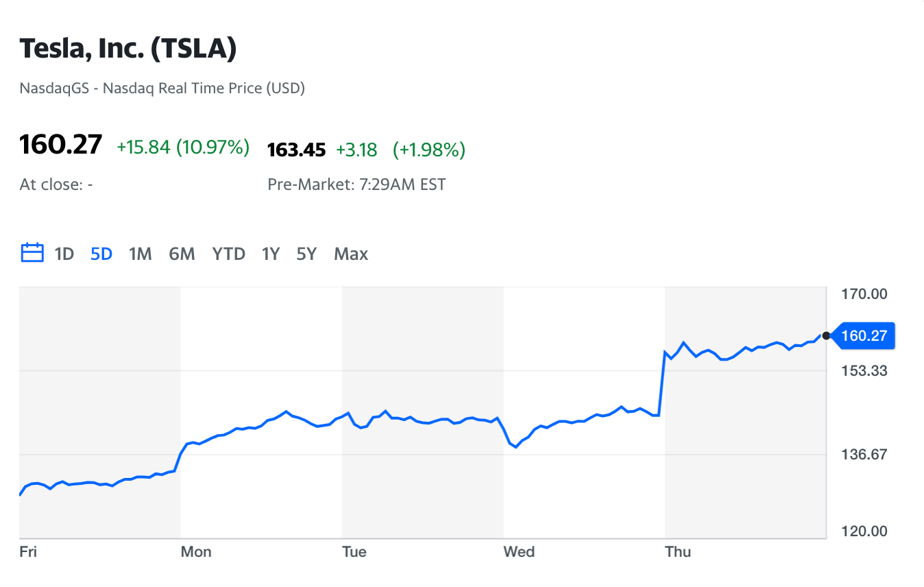The image size is (924, 587).
Task: Select the 5D time range tab
Action: (x=101, y=254)
